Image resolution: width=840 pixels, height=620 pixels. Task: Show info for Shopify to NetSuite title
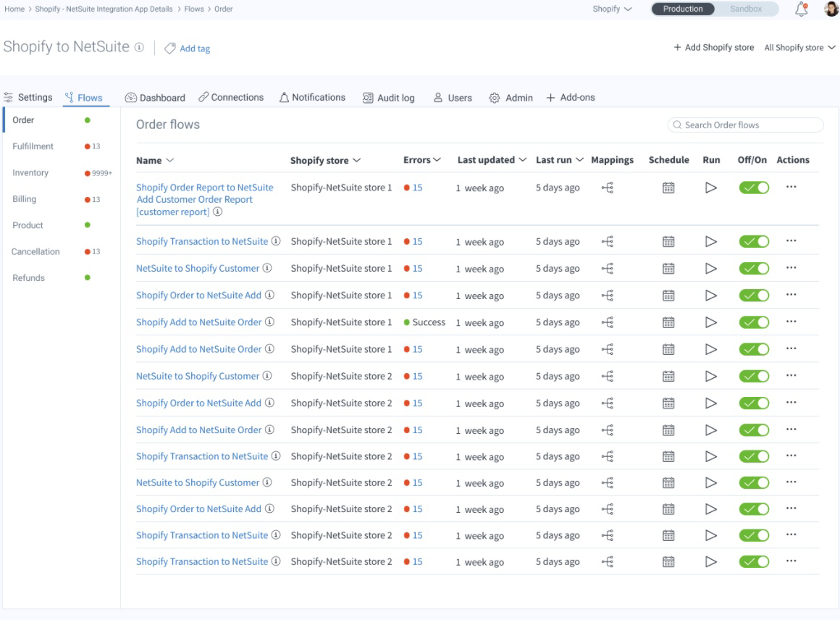(139, 47)
